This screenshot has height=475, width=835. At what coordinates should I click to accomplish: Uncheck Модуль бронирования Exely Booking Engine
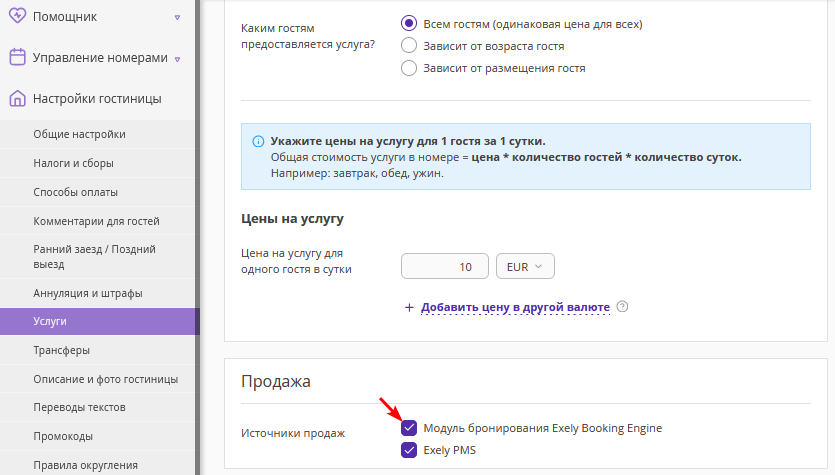[x=409, y=428]
